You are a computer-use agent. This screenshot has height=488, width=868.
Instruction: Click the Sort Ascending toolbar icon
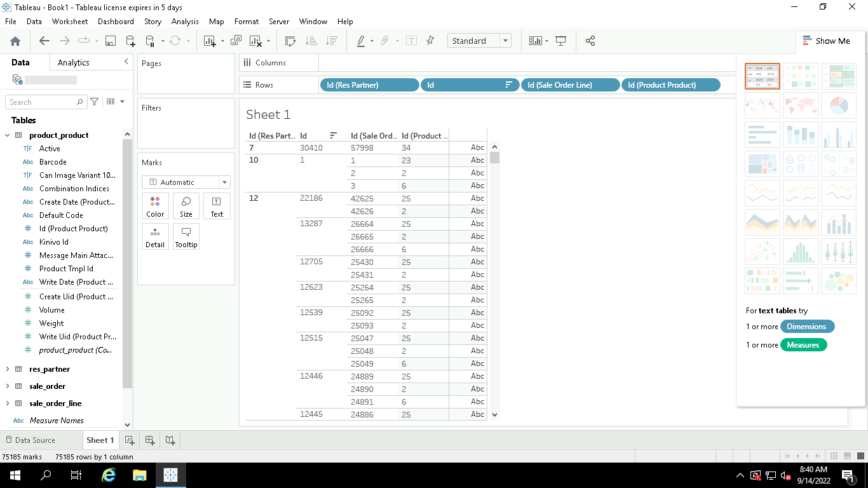pyautogui.click(x=311, y=41)
